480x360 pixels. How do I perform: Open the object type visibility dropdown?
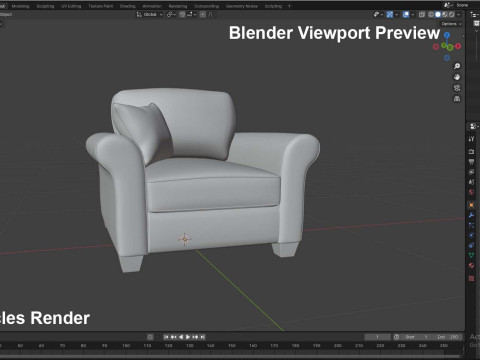378,15
